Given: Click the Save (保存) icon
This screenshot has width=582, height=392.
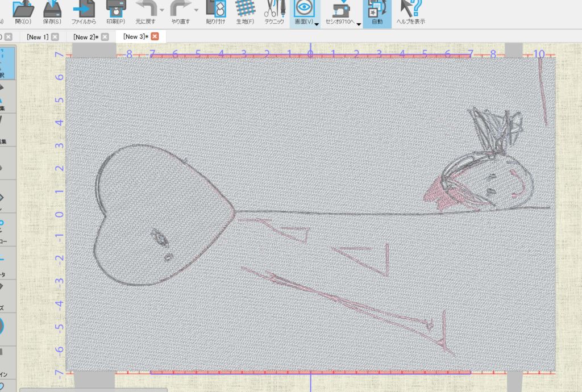Looking at the screenshot, I should (x=52, y=10).
